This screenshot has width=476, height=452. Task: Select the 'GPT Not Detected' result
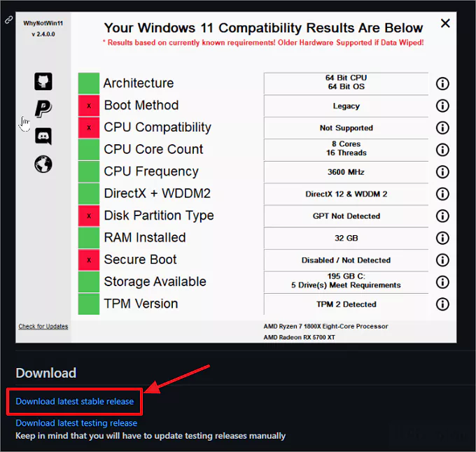click(346, 216)
